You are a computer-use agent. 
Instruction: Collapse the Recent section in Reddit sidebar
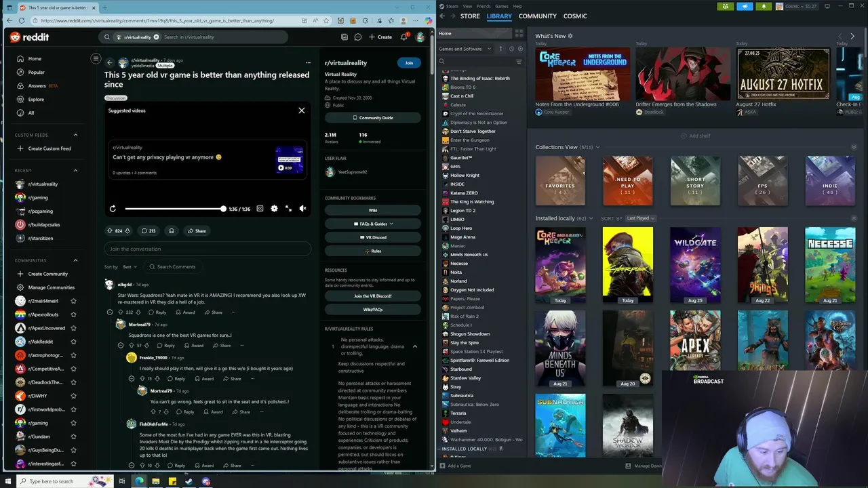75,171
